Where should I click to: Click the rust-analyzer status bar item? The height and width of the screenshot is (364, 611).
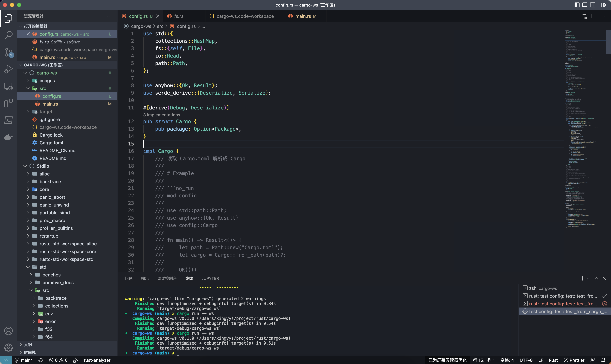(x=97, y=360)
